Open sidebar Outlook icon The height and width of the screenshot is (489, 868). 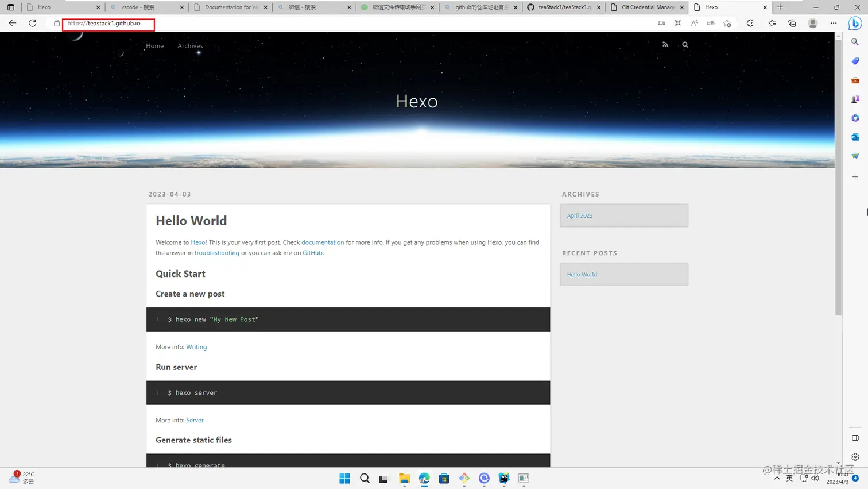tap(855, 137)
